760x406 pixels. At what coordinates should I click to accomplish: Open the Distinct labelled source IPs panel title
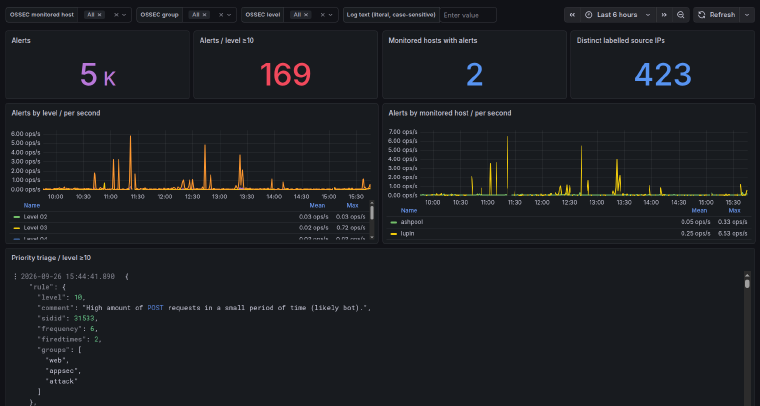click(x=620, y=41)
